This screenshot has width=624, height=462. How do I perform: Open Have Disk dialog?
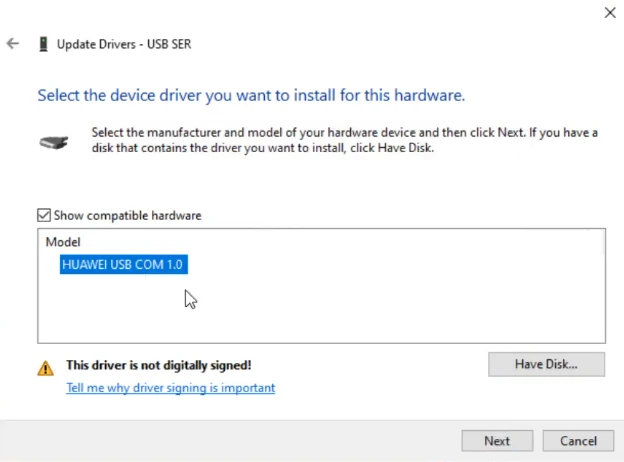tap(546, 364)
